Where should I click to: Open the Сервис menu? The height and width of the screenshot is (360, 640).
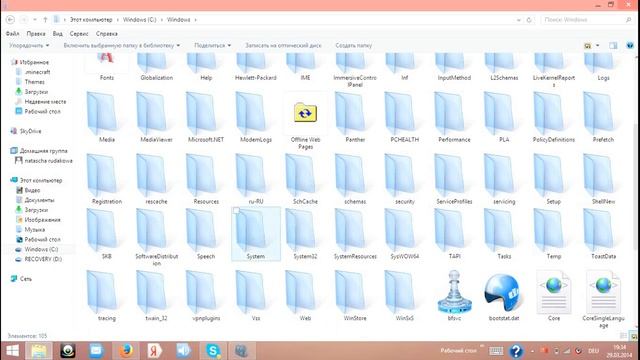pos(79,33)
